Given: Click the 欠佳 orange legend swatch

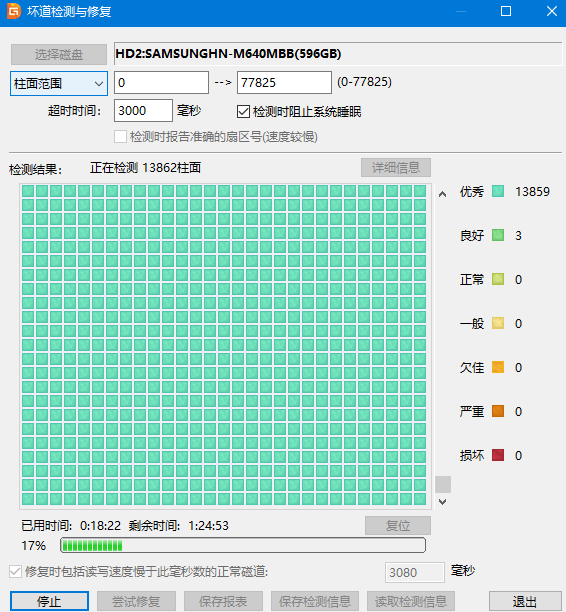Looking at the screenshot, I should point(498,367).
